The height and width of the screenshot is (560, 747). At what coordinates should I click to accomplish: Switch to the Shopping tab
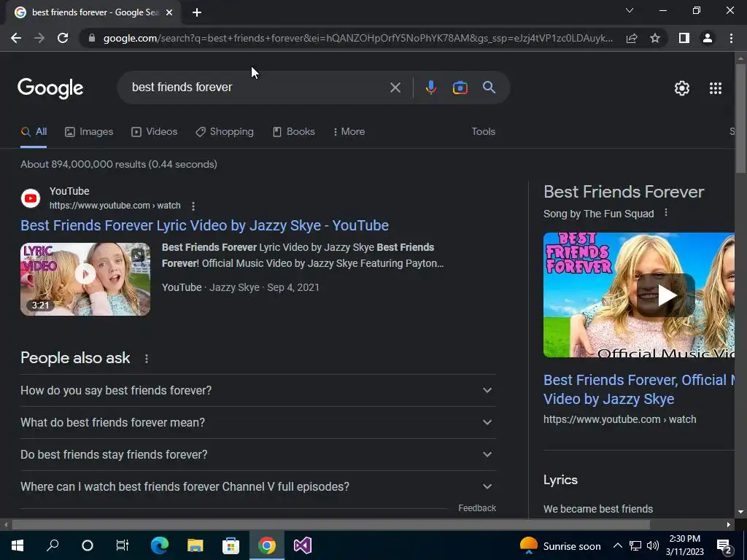225,132
